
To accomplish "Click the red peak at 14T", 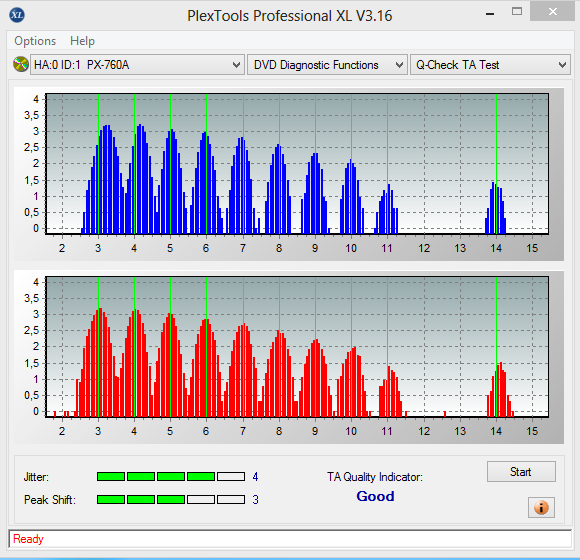I will click(x=500, y=389).
